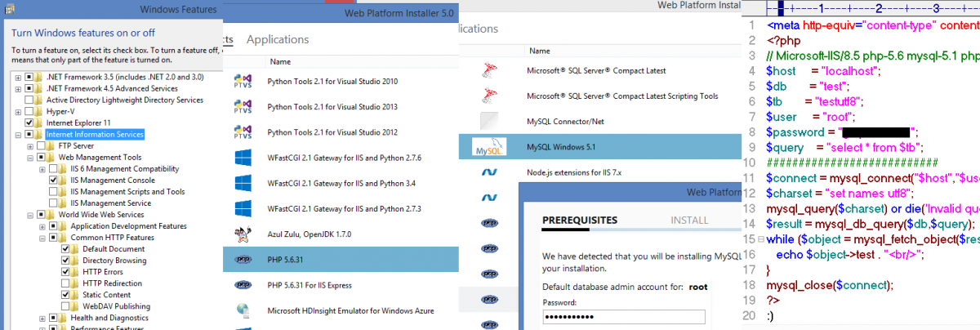Select the MySQL Windows 5.1 list row
Screen dimensions: 980x330
click(601, 147)
